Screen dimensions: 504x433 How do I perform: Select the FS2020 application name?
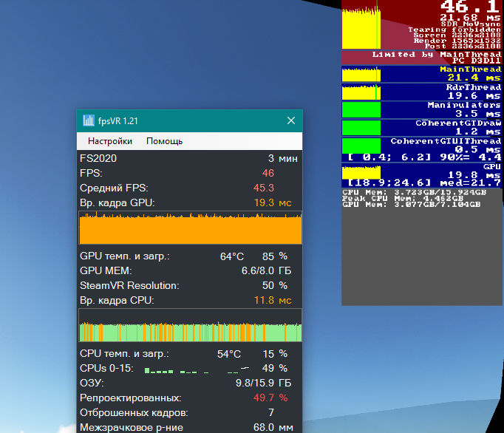pos(98,158)
